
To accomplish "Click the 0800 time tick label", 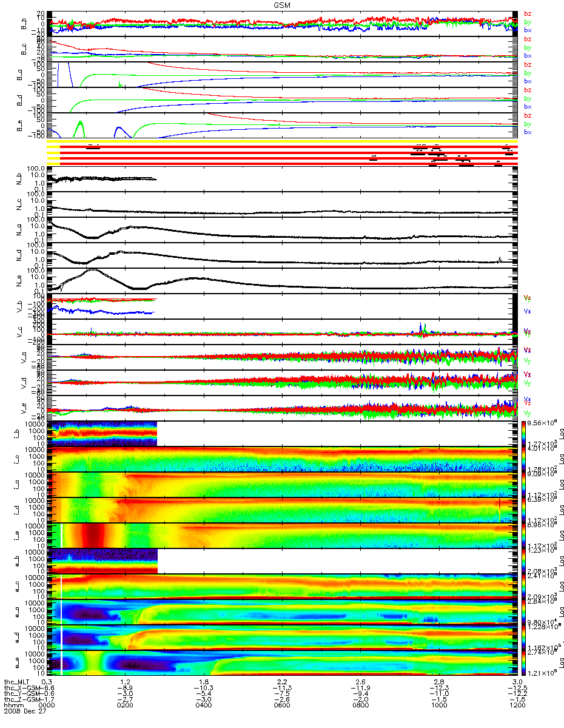I will [x=360, y=706].
